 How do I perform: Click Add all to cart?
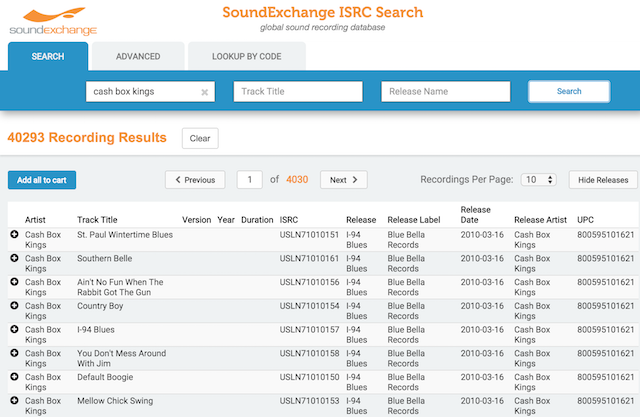pyautogui.click(x=42, y=180)
